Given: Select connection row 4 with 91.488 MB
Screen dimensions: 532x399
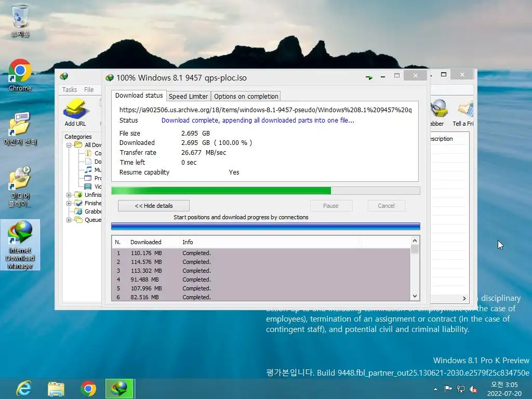Looking at the screenshot, I should [x=261, y=280].
